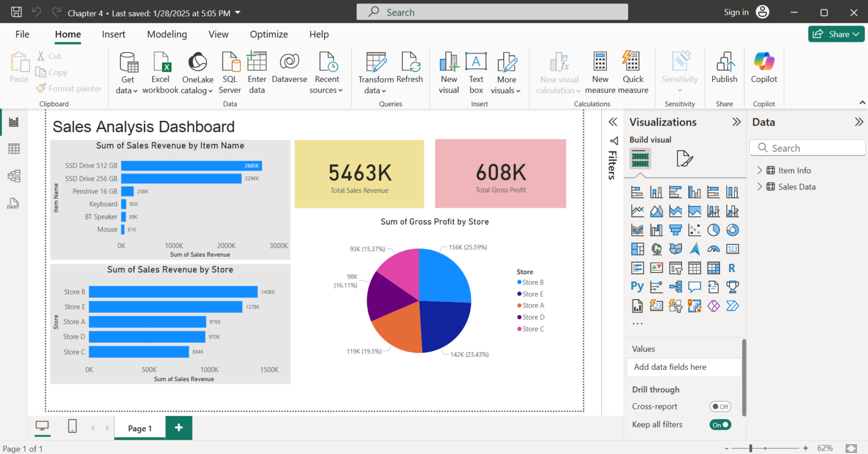Create a New measure
Viewport: 868px width, 454px height.
(x=600, y=72)
